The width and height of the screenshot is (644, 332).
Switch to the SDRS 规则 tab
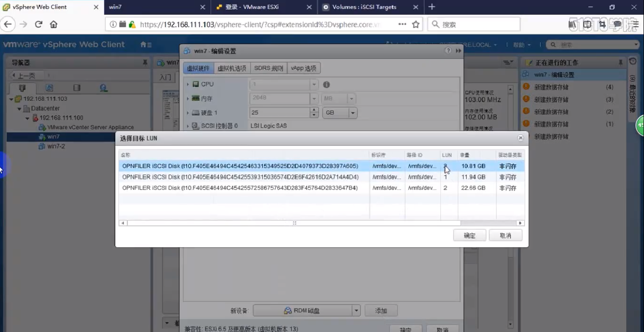click(269, 68)
